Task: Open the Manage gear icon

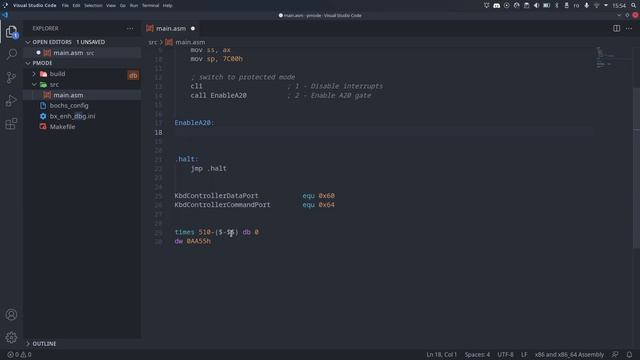Action: [x=11, y=337]
